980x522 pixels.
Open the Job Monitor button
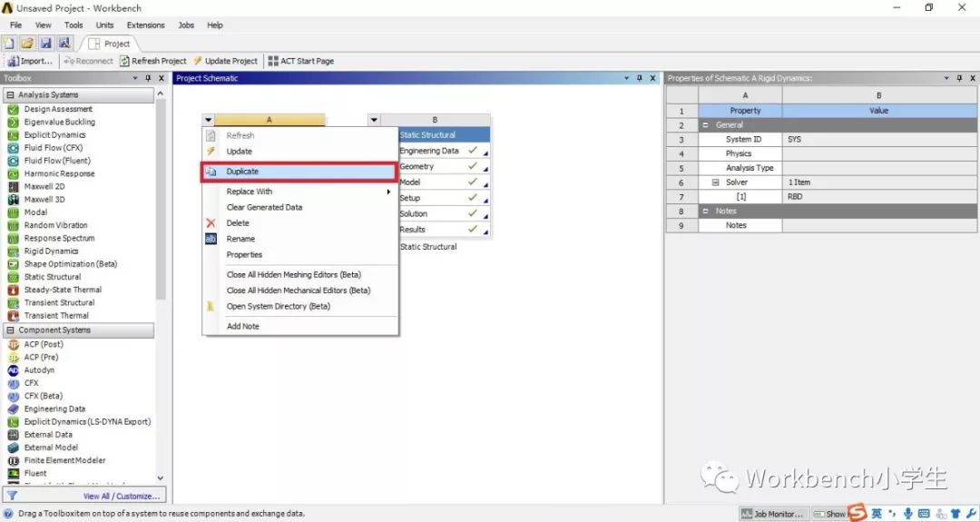tap(773, 514)
